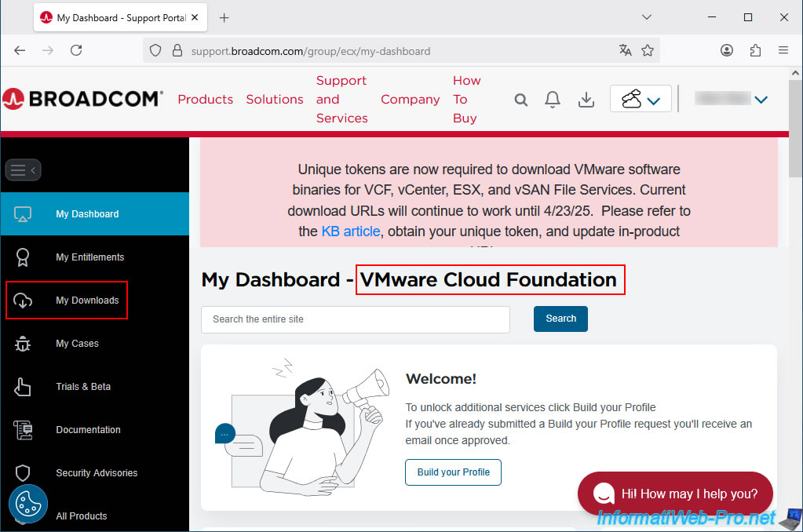Open My Downloads in the sidebar

[x=87, y=301]
